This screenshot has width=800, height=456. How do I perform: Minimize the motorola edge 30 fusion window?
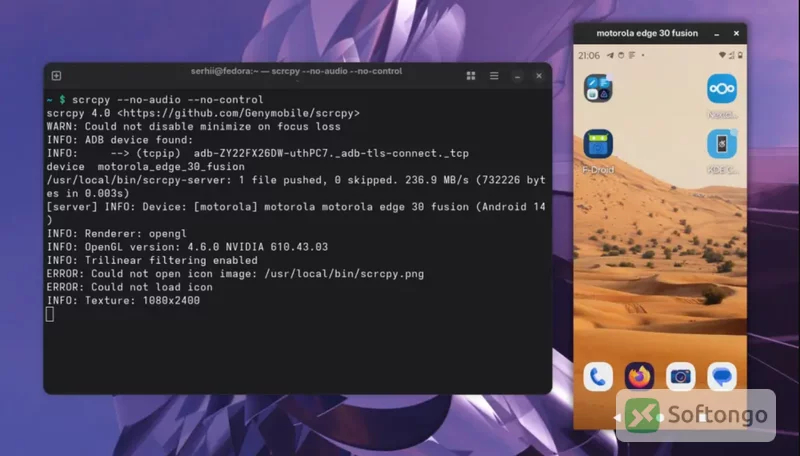pos(716,34)
